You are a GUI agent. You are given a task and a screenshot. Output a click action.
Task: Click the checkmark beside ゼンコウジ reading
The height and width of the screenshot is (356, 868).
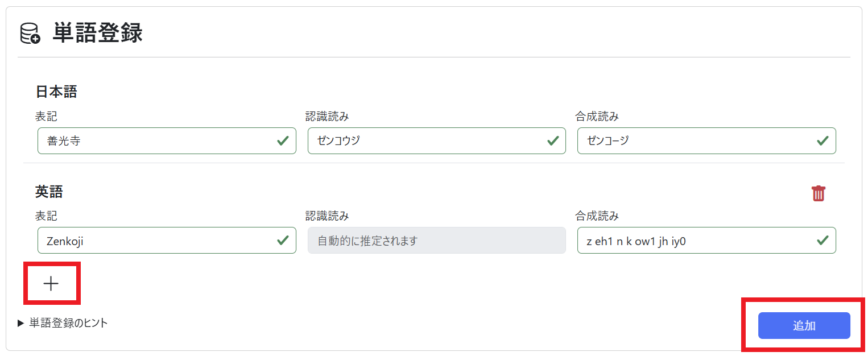click(552, 140)
